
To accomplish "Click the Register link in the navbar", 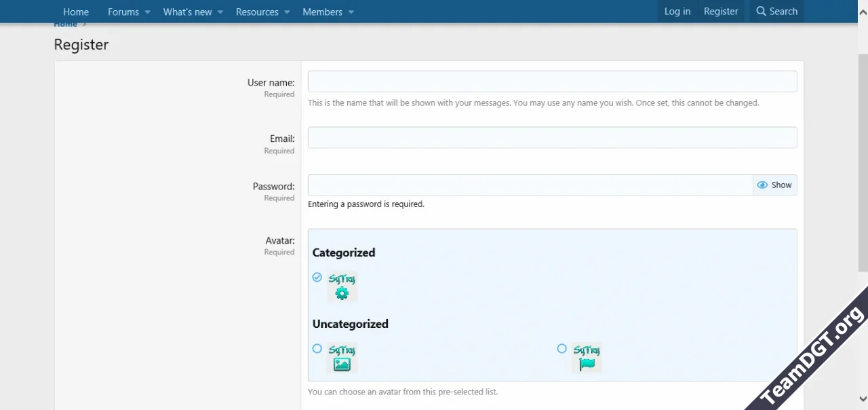I will (720, 12).
